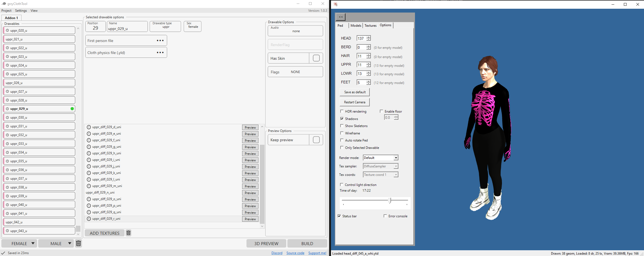Open the Flags NONE selector
644x256 pixels.
coord(295,72)
